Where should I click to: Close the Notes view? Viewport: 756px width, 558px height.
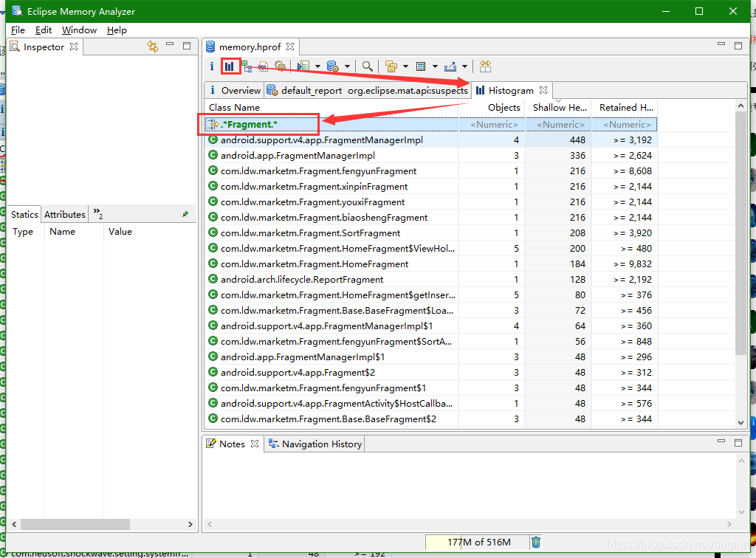pos(255,444)
